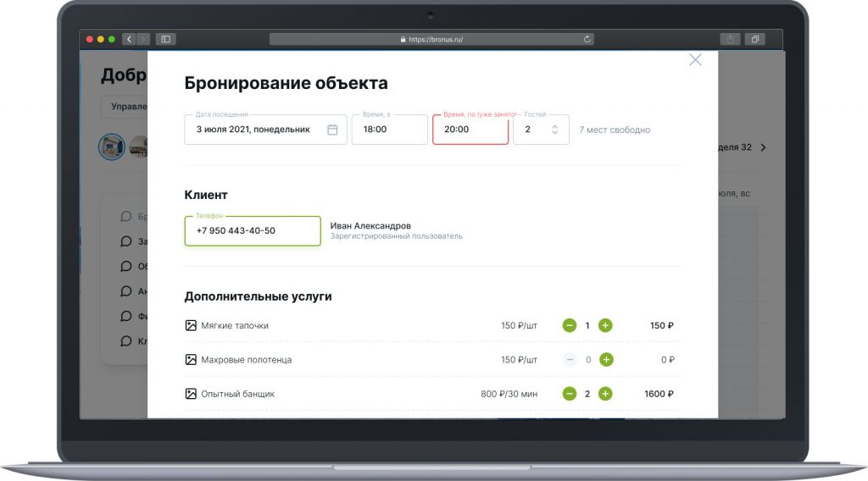Click the fifth chat bubble icon in the background list
This screenshot has height=481, width=868.
tap(126, 316)
